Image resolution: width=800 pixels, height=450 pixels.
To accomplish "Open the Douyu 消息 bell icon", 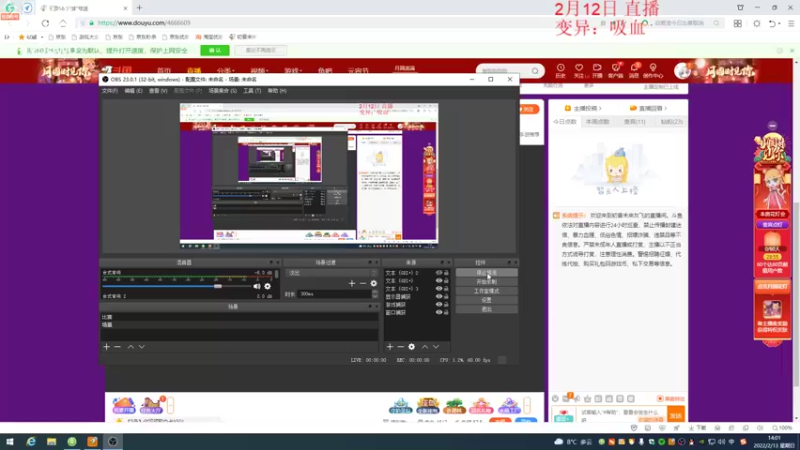I will pyautogui.click(x=634, y=70).
